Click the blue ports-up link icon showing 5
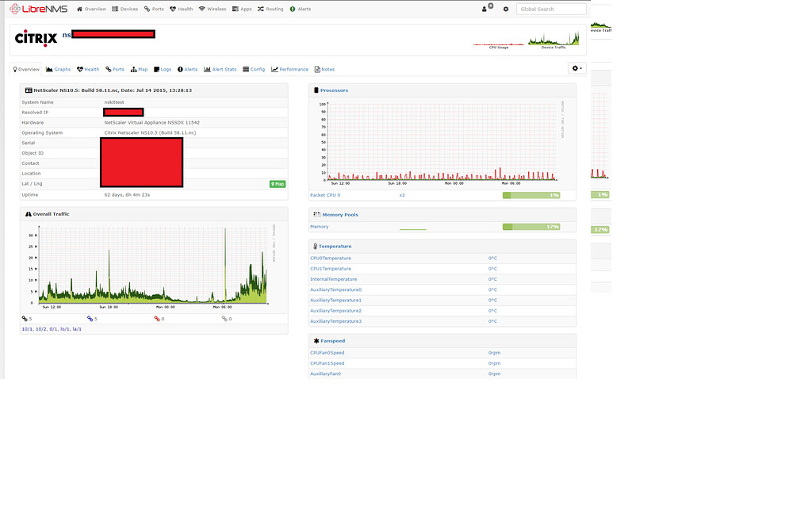 (x=90, y=319)
